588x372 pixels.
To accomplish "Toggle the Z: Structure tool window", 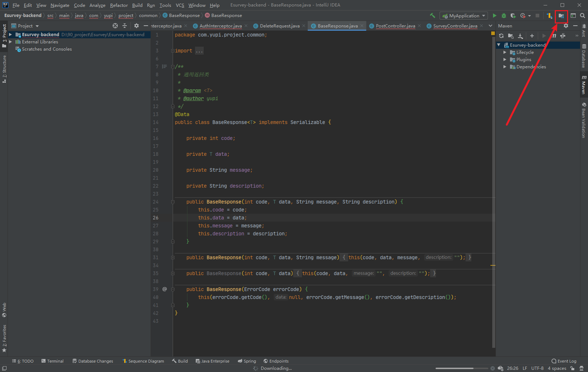I will click(x=4, y=69).
